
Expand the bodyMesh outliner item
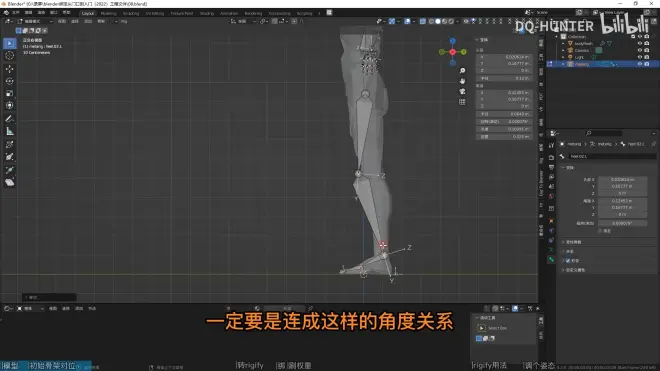[563, 43]
